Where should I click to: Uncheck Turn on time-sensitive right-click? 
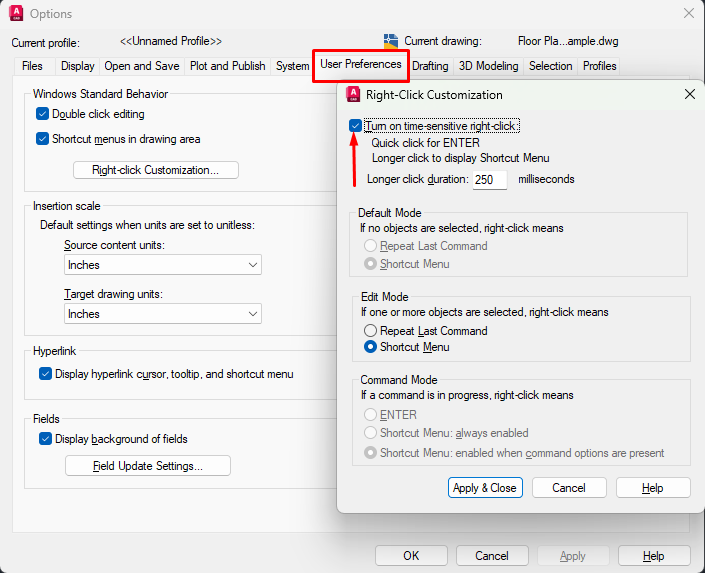pos(355,125)
